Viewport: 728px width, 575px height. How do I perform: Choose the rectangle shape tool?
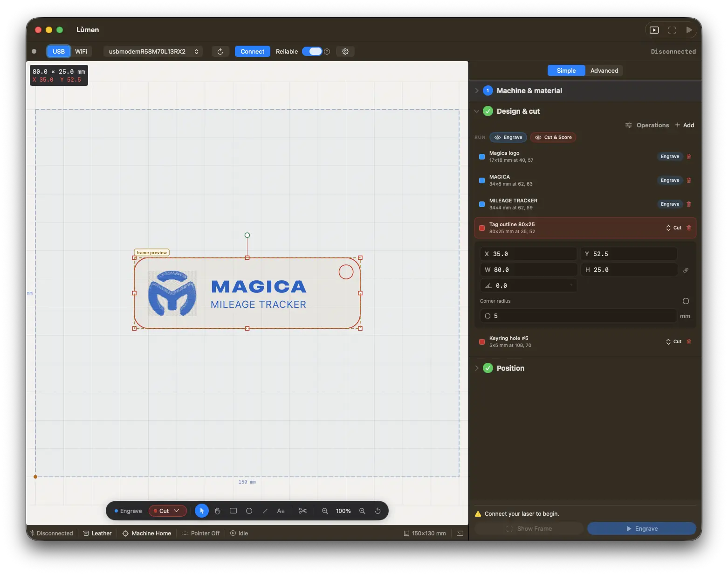tap(234, 511)
